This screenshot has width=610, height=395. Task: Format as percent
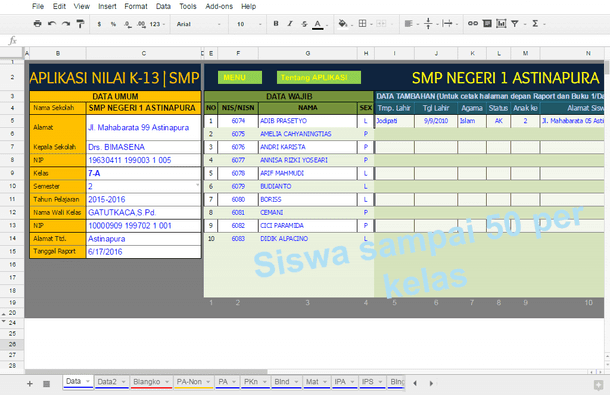(113, 24)
